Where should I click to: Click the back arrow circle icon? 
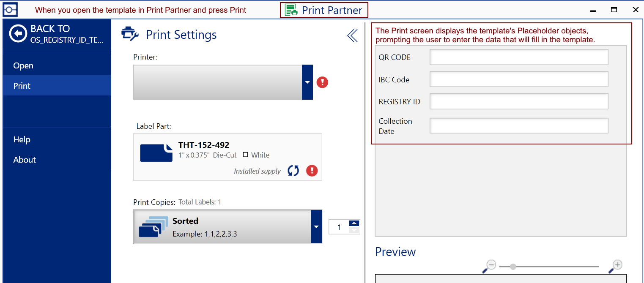[18, 34]
